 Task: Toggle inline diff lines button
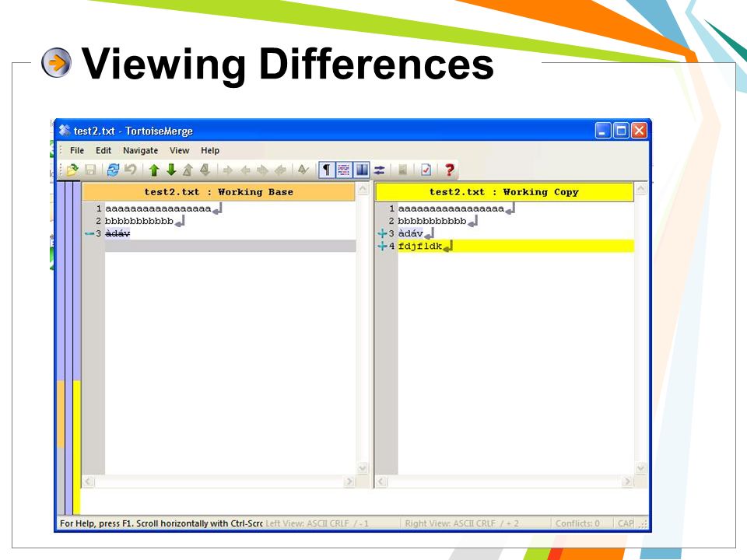coord(344,170)
